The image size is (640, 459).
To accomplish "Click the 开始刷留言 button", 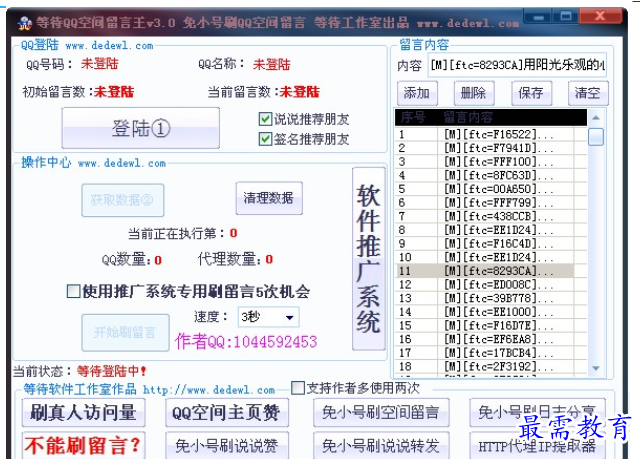I will point(125,333).
